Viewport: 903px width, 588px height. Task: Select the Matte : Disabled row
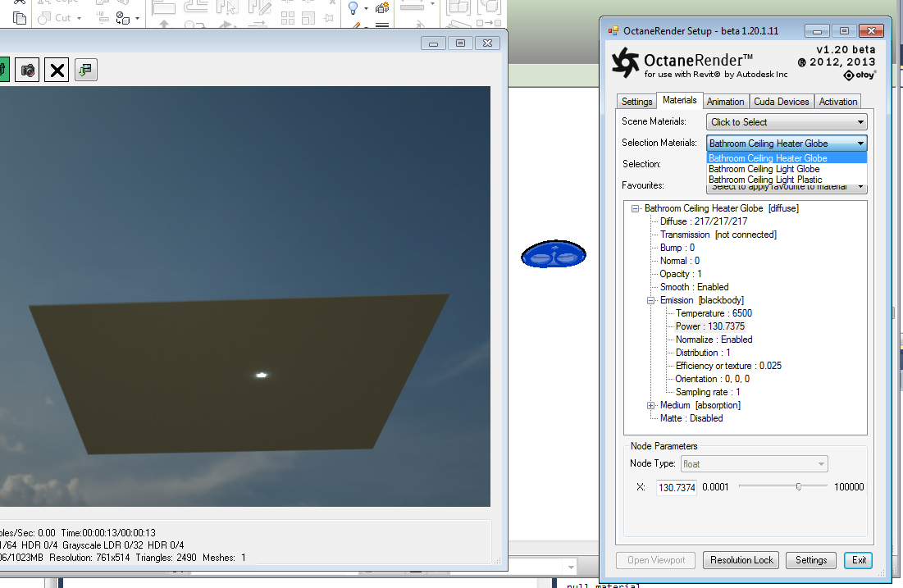coord(691,418)
